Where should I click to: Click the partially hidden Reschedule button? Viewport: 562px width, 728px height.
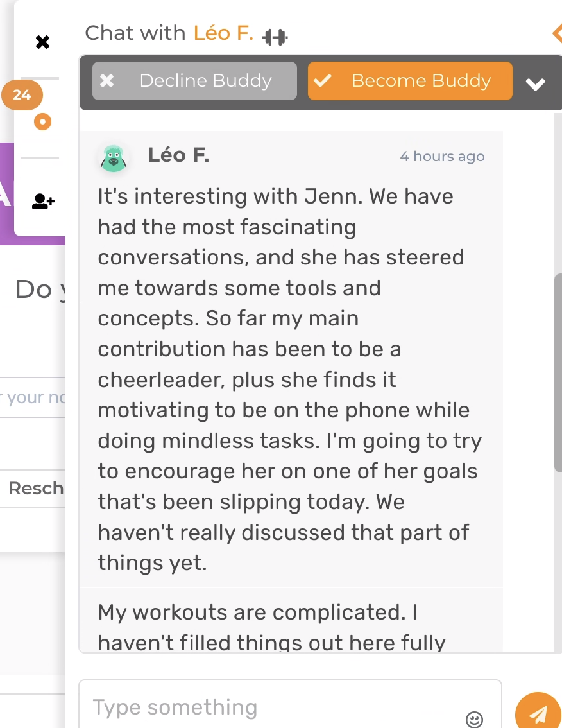[35, 489]
